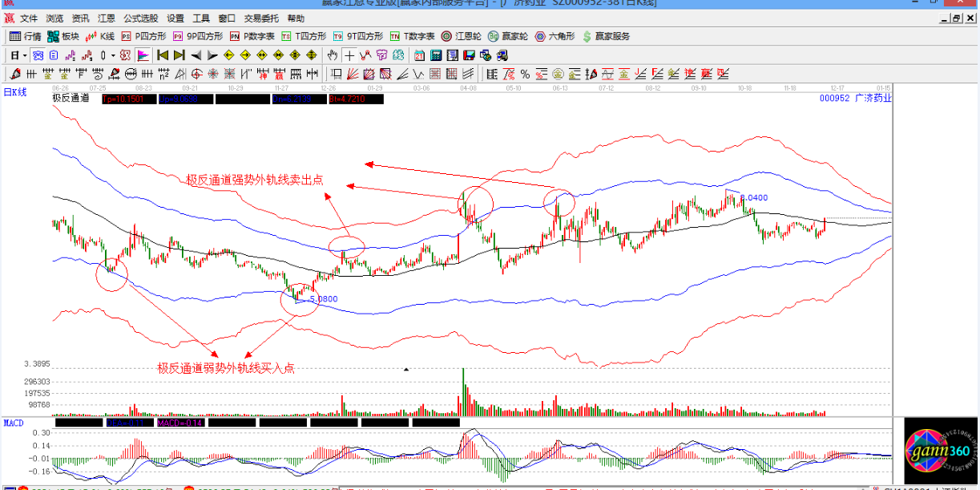Screen dimensions: 980x490
Task: Toggle the crosshair cursor mode
Action: 349,55
